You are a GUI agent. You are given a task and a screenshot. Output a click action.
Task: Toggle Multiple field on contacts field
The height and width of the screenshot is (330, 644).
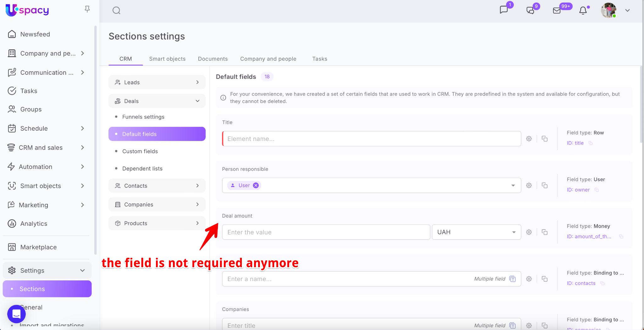pos(513,279)
